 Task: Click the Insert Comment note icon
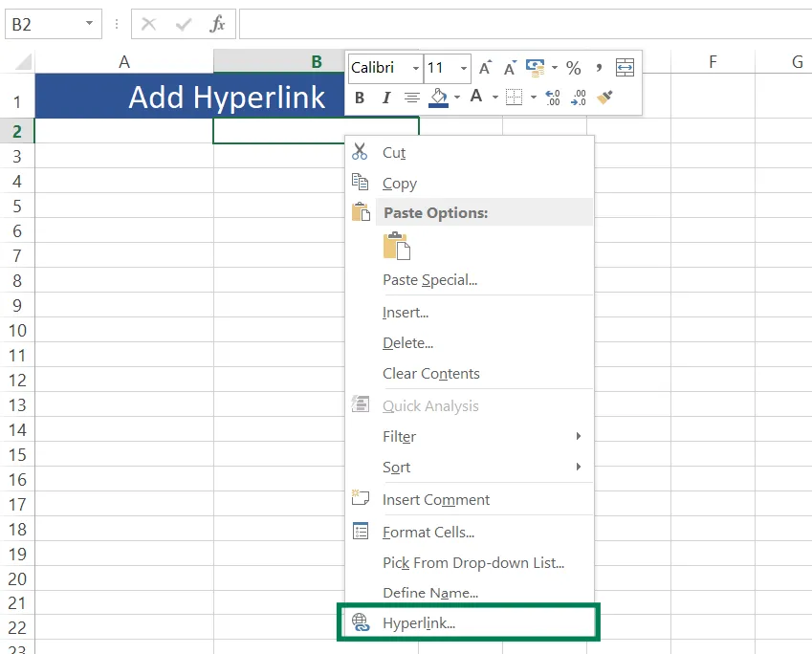coord(360,497)
